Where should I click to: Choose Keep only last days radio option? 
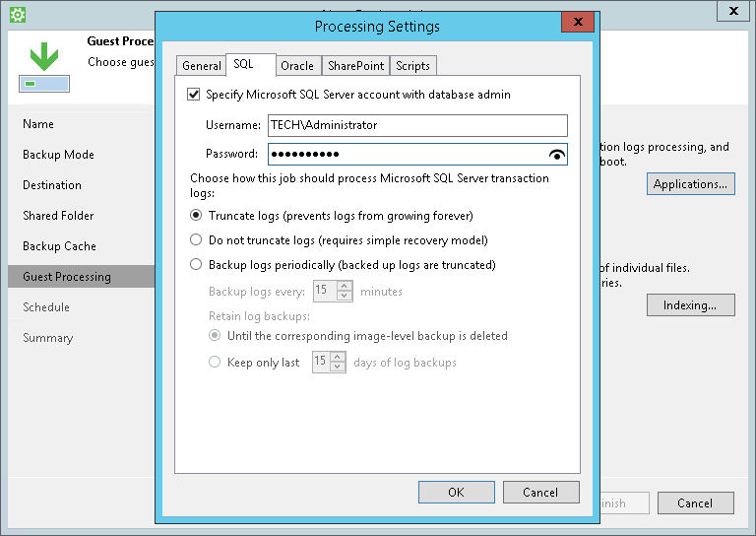215,362
